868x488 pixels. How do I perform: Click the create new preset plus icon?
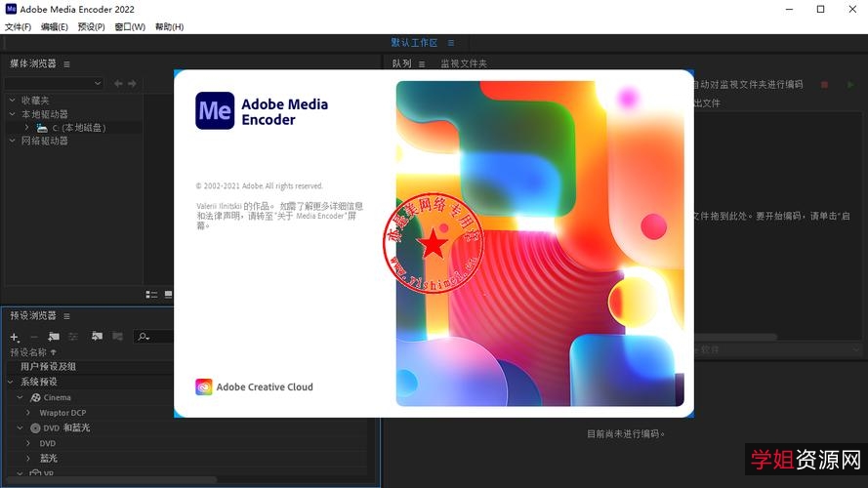point(15,337)
